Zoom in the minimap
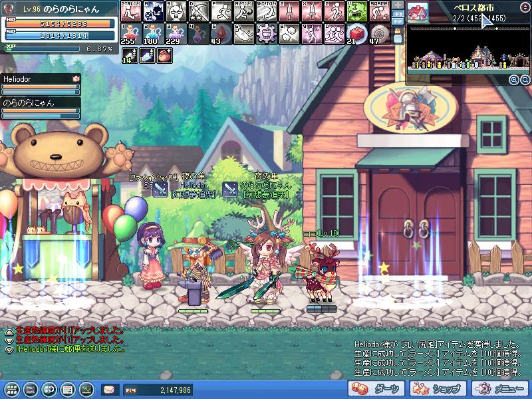The width and height of the screenshot is (532, 399). click(514, 80)
